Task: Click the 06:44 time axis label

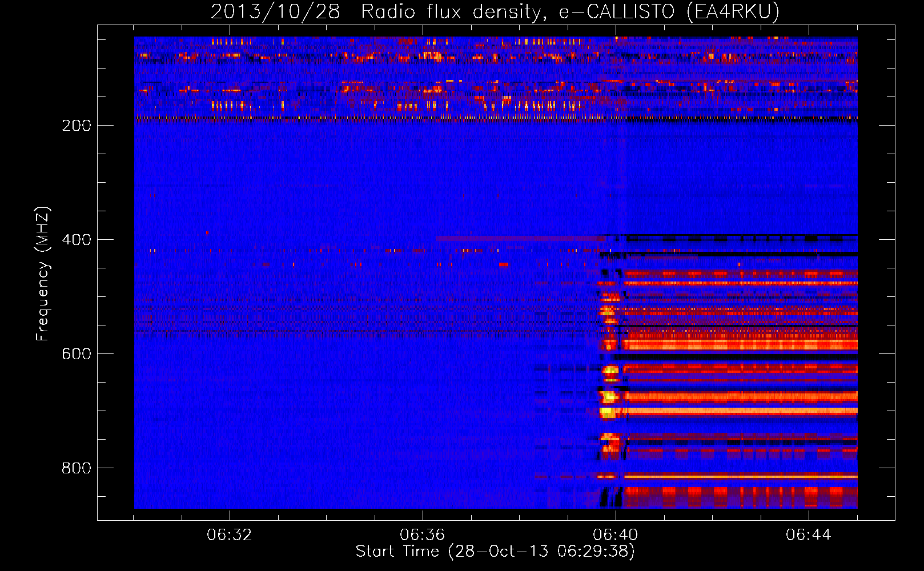Action: click(x=808, y=535)
